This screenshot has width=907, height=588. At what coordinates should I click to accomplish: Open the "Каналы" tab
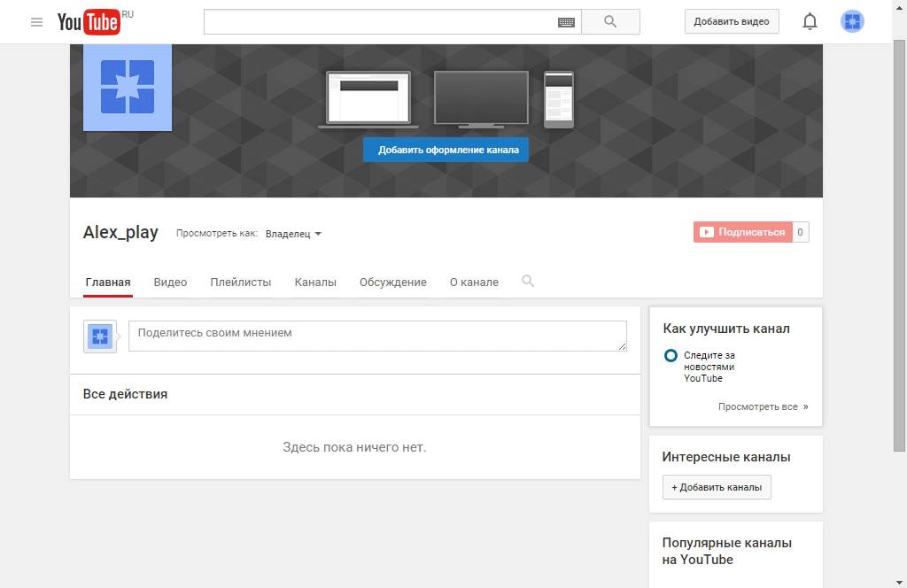(x=315, y=282)
